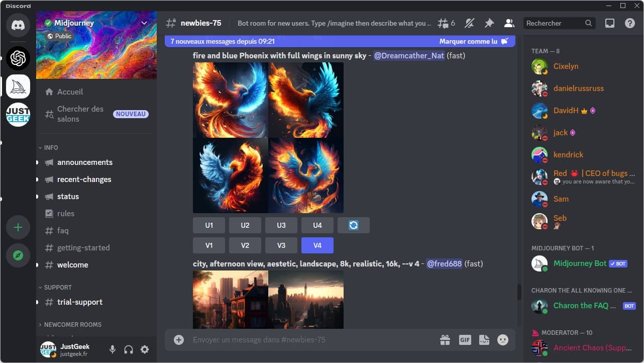Screen dimensions: 644x363
Task: Toggle notification settings bell icon
Action: click(470, 23)
